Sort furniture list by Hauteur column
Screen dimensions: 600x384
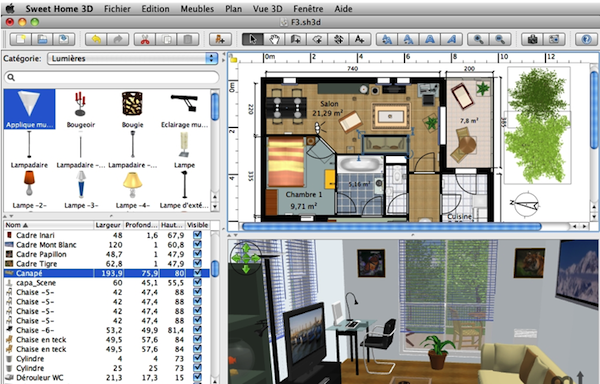172,225
